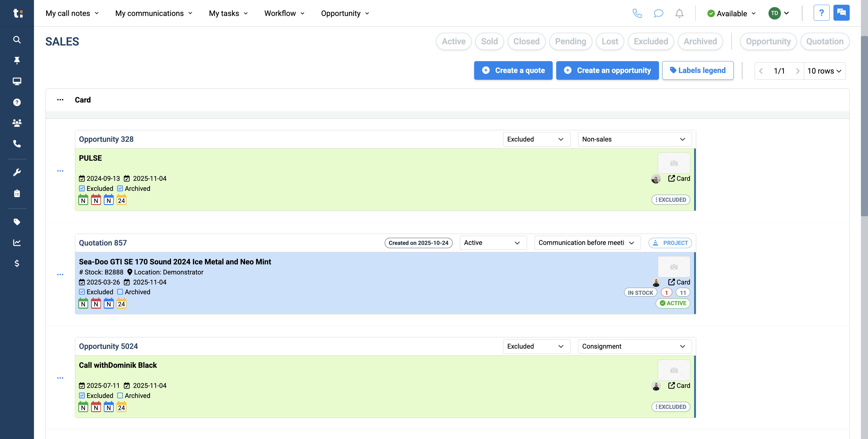This screenshot has width=868, height=439.
Task: Open the notifications bell icon
Action: 679,13
